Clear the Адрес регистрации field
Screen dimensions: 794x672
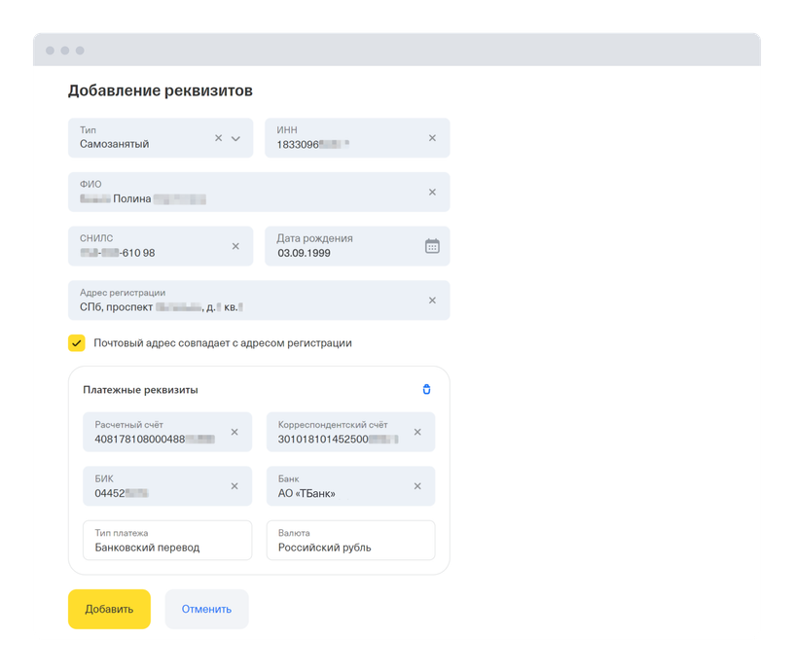coord(432,301)
